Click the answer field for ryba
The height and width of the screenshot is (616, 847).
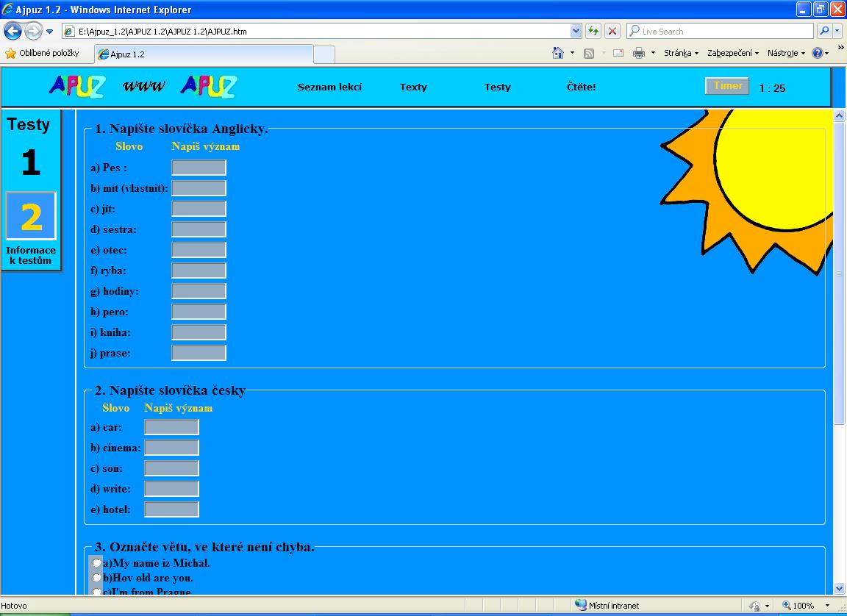point(199,271)
